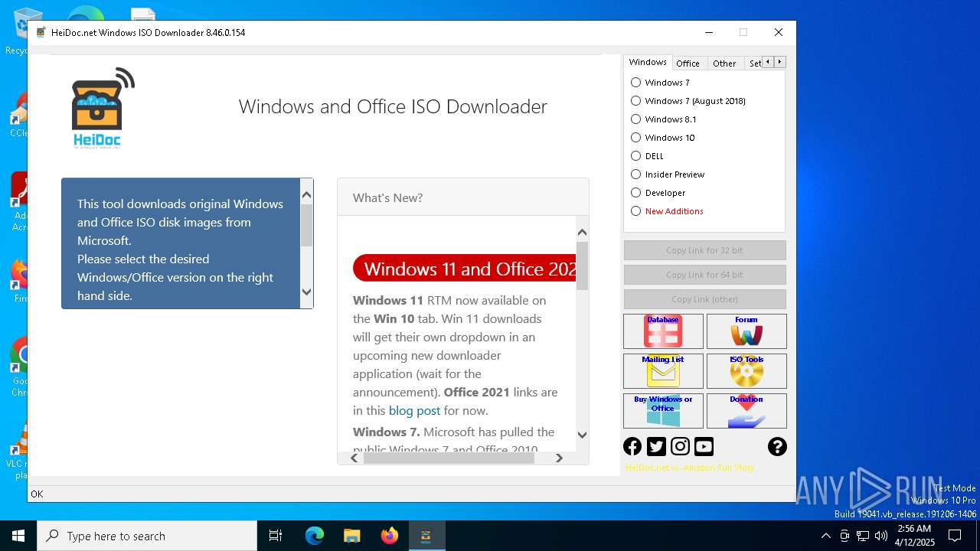Open HeiDoc.net vs. Amazon Full Story link
The image size is (980, 551).
(690, 468)
